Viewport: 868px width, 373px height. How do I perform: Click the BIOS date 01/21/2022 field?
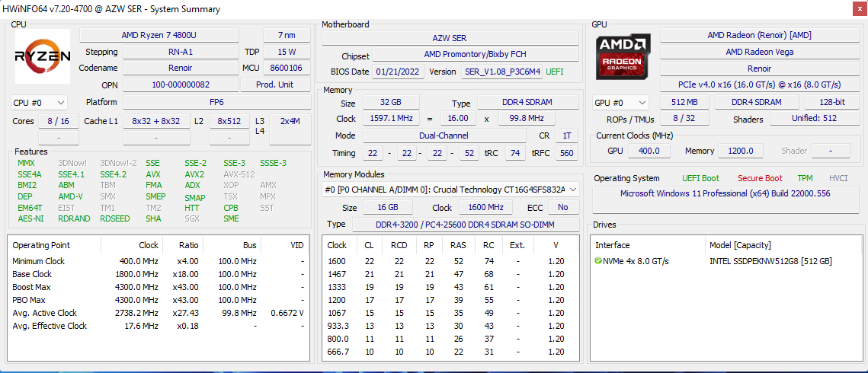[399, 72]
